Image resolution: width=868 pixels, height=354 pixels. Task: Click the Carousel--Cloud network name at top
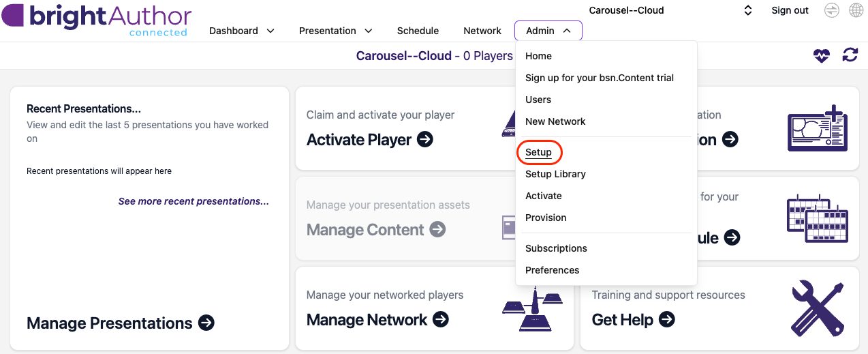[626, 10]
